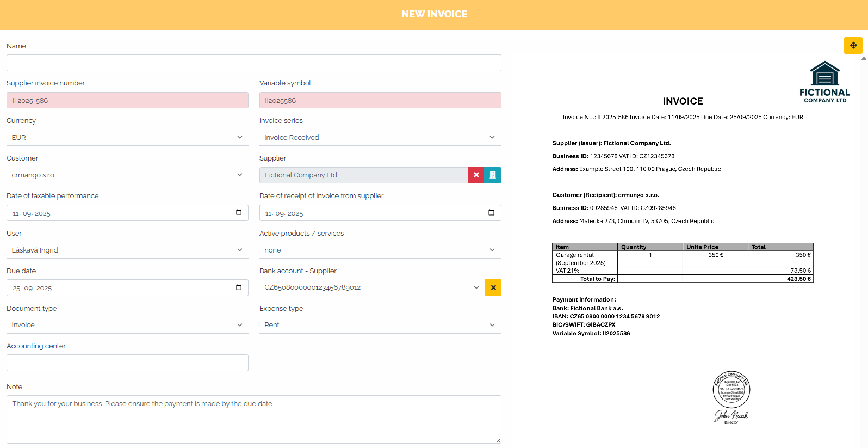Expand the Currency dropdown showing EUR
868x448 pixels.
point(127,138)
